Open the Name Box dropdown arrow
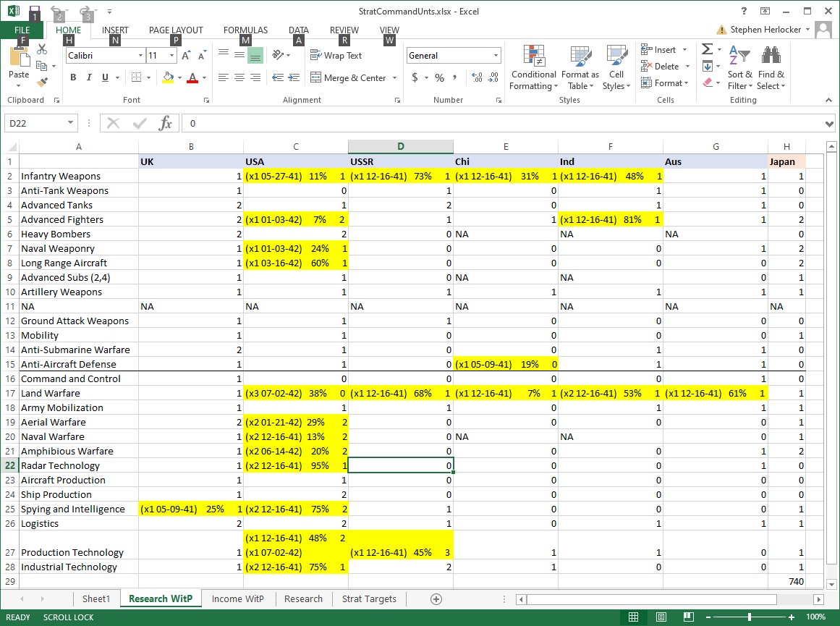 point(70,123)
